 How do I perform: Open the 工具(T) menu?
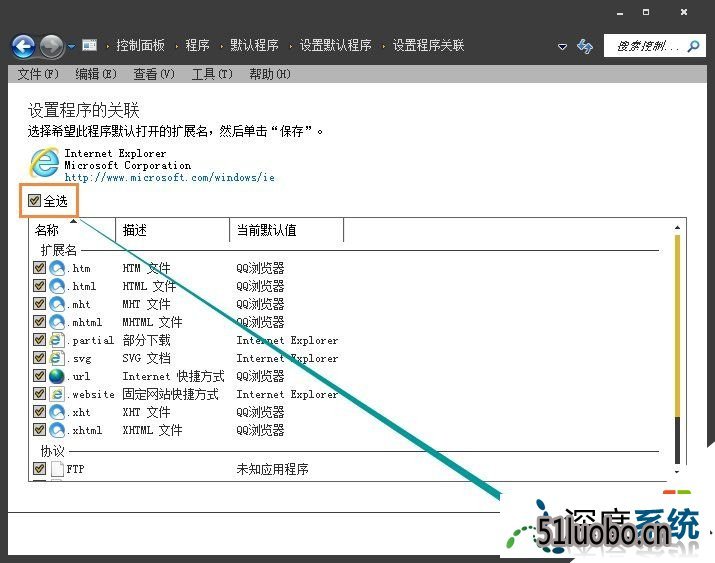pyautogui.click(x=212, y=74)
